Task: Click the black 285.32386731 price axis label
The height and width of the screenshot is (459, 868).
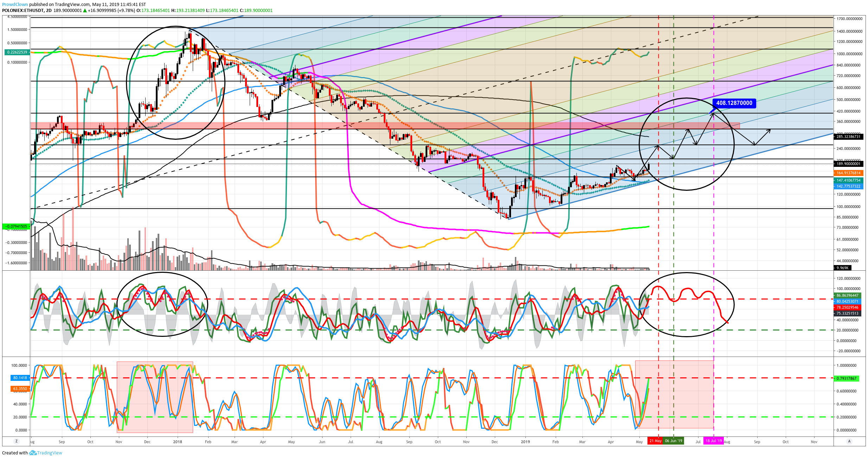Action: coord(848,137)
